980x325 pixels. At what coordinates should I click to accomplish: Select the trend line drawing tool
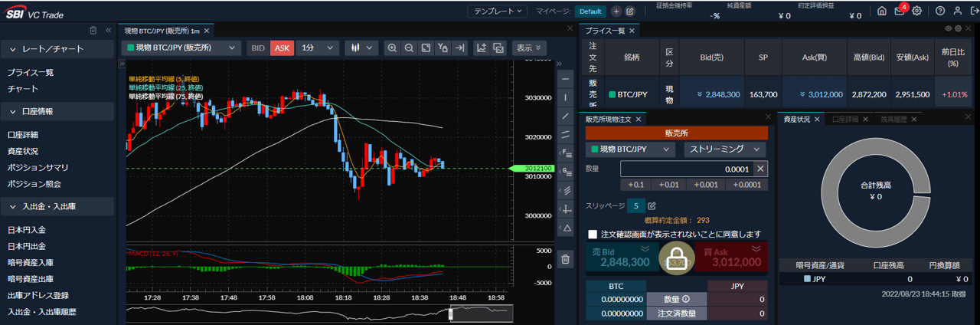point(566,115)
